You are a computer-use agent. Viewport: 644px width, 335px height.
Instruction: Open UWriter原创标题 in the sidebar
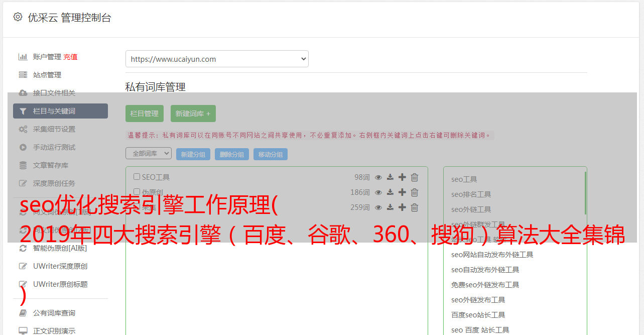tap(60, 284)
